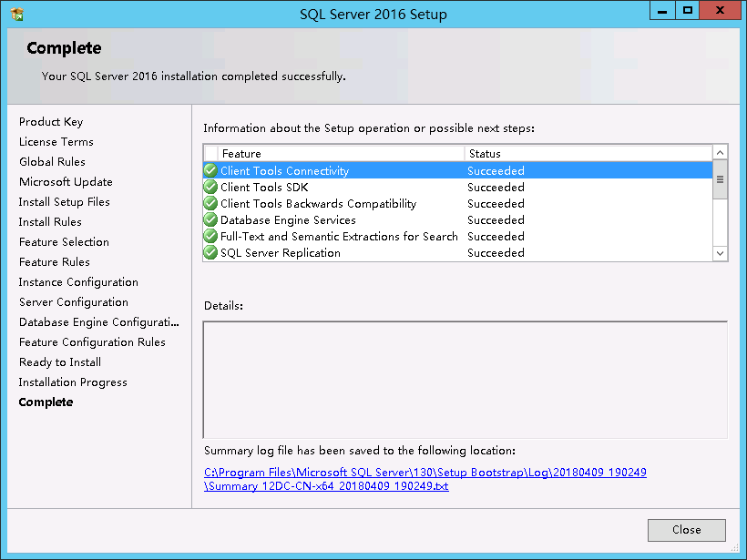Close the window using title bar X
747x560 pixels.
(720, 11)
